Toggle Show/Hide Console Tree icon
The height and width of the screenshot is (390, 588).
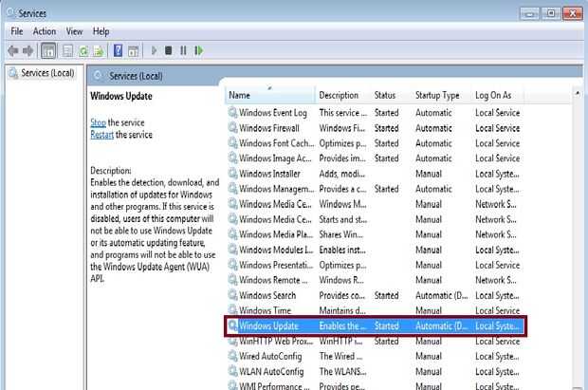tap(48, 50)
